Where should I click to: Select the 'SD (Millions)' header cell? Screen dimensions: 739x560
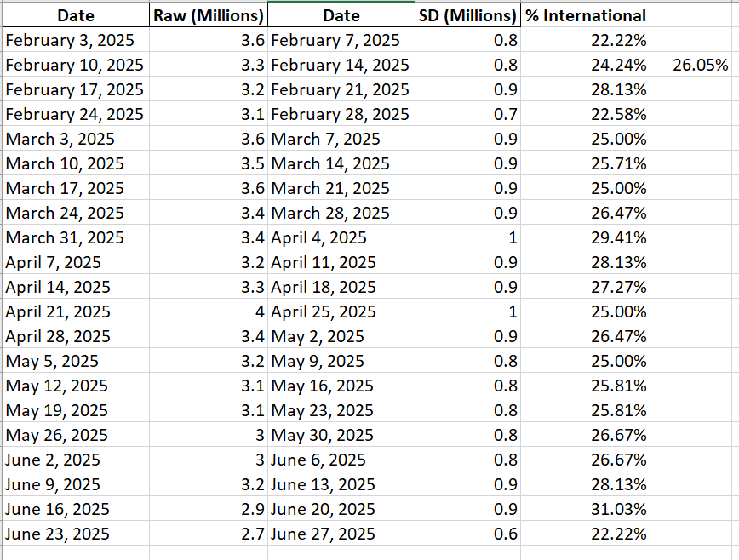click(467, 15)
